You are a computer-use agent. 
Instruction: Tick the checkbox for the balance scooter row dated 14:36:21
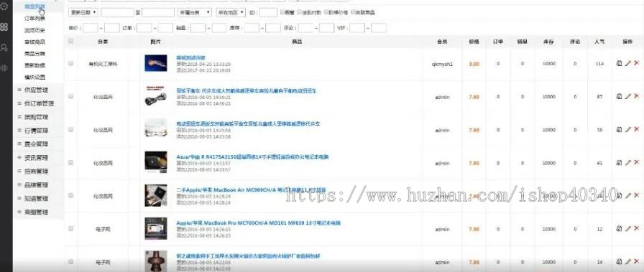tap(70, 96)
